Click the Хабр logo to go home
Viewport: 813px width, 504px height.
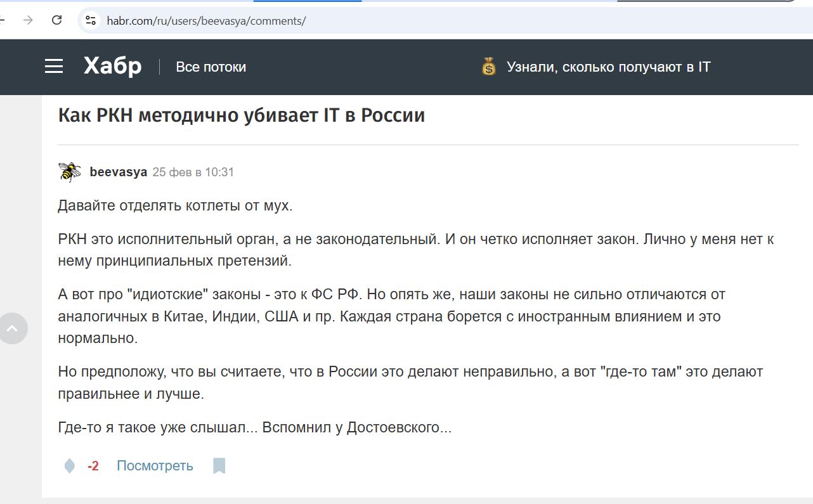[112, 66]
